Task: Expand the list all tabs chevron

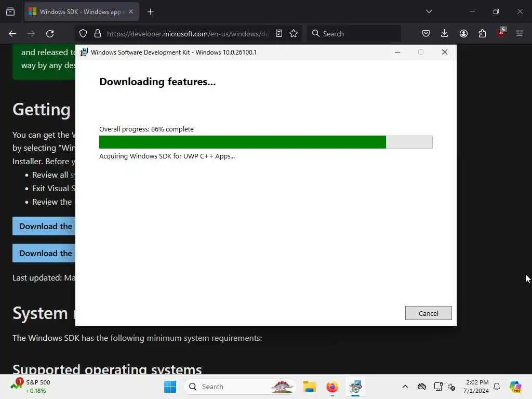Action: [429, 11]
